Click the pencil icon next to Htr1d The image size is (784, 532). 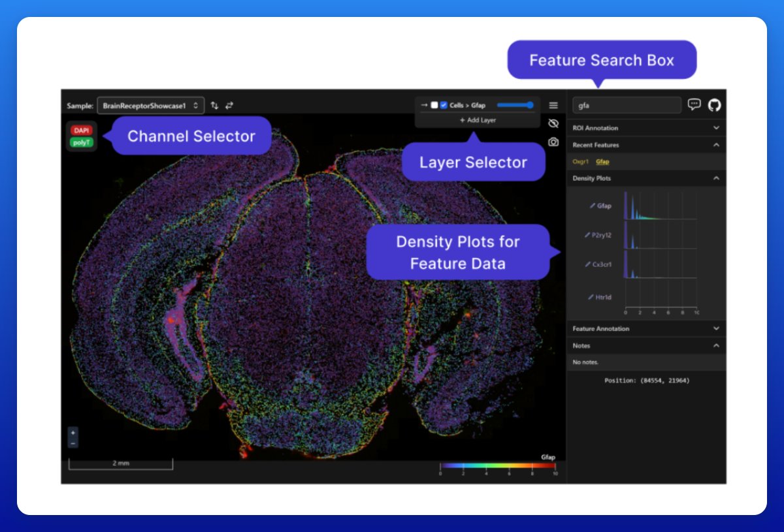pyautogui.click(x=591, y=297)
